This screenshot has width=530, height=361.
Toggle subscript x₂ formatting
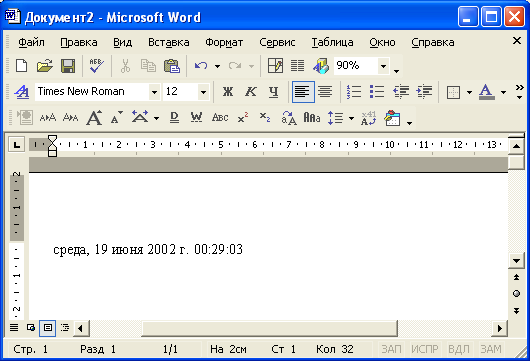click(x=265, y=118)
